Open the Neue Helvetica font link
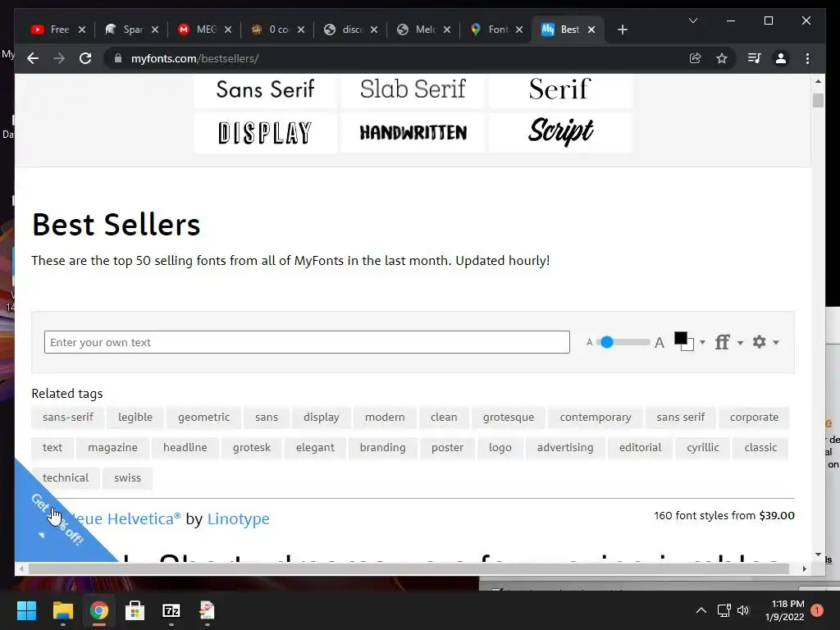 [x=126, y=518]
